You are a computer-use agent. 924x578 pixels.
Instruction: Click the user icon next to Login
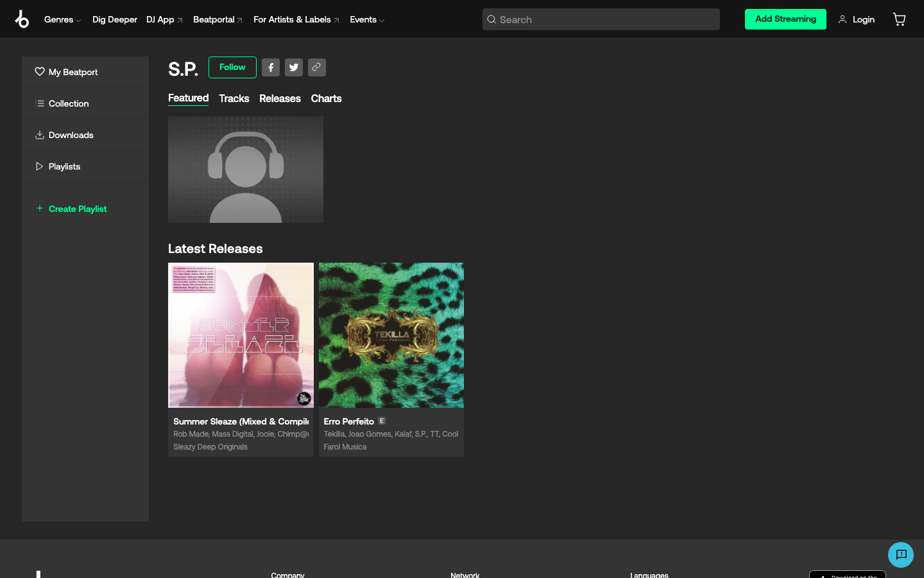843,19
